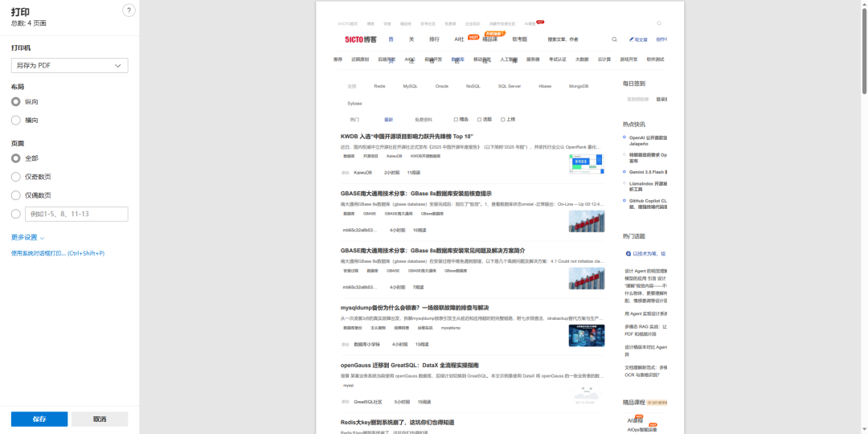Tick the 精选 checkbox in preview
The image size is (868, 434).
coord(456,120)
